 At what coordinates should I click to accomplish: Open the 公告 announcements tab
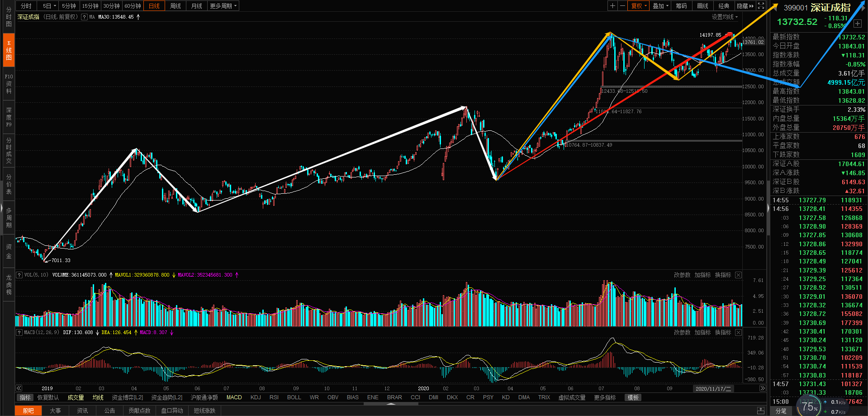pyautogui.click(x=109, y=411)
